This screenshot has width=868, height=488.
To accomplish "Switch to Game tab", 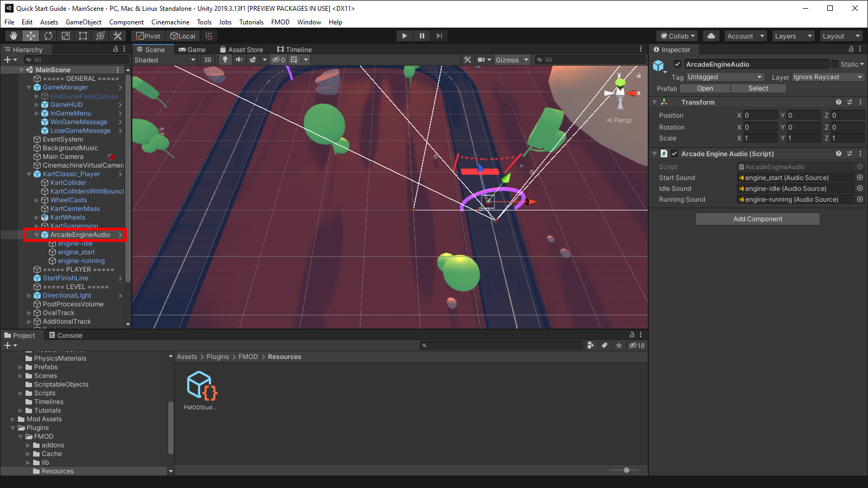I will point(192,49).
